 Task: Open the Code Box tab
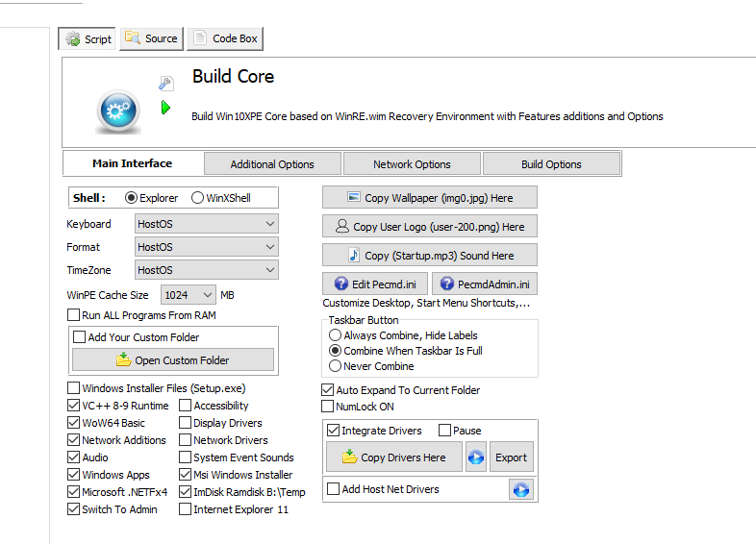225,38
